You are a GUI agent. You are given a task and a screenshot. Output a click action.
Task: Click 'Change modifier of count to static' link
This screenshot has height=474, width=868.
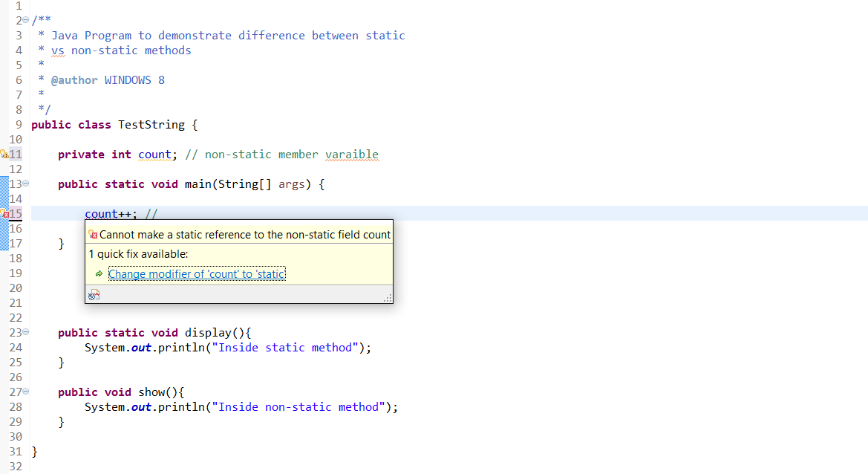coord(197,273)
